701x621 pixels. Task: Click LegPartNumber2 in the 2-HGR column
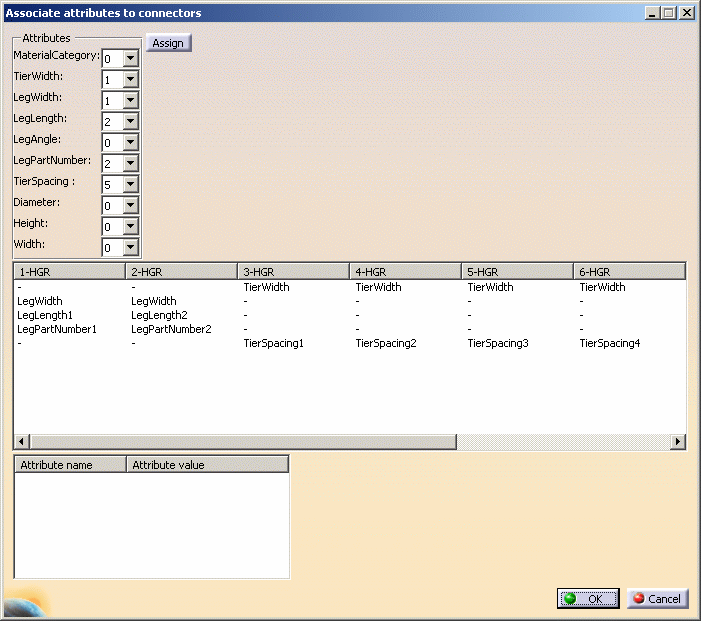pyautogui.click(x=171, y=329)
